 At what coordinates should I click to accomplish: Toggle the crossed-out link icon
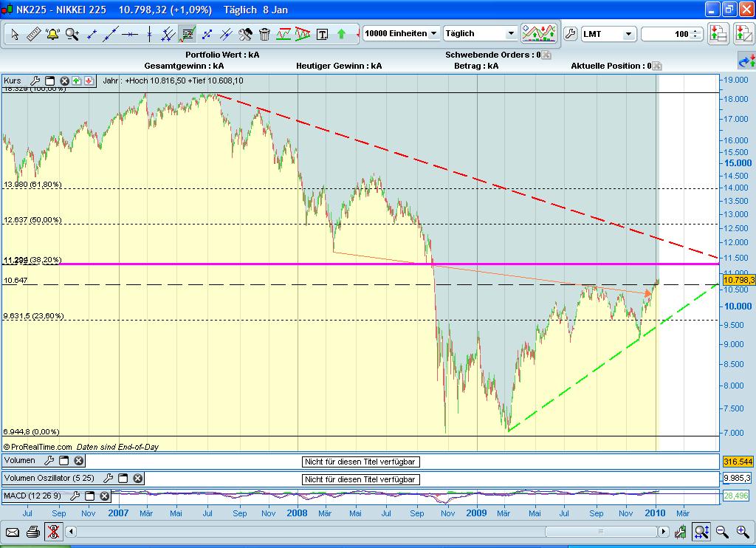(53, 532)
